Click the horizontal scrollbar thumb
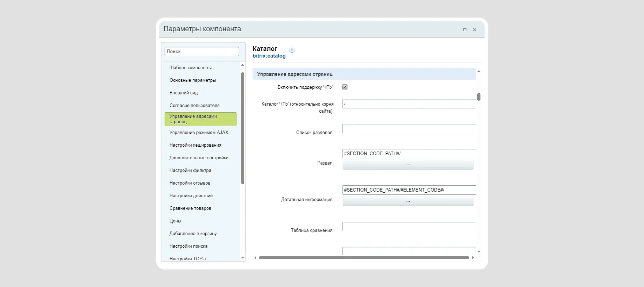The width and height of the screenshot is (644, 287). (364, 258)
